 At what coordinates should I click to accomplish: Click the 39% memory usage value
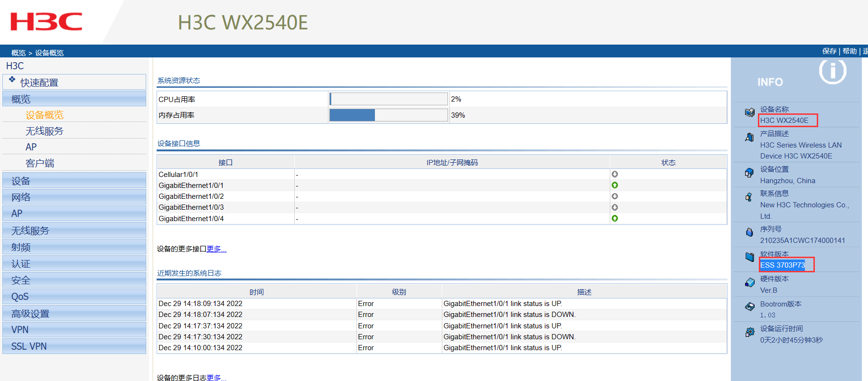pos(458,115)
